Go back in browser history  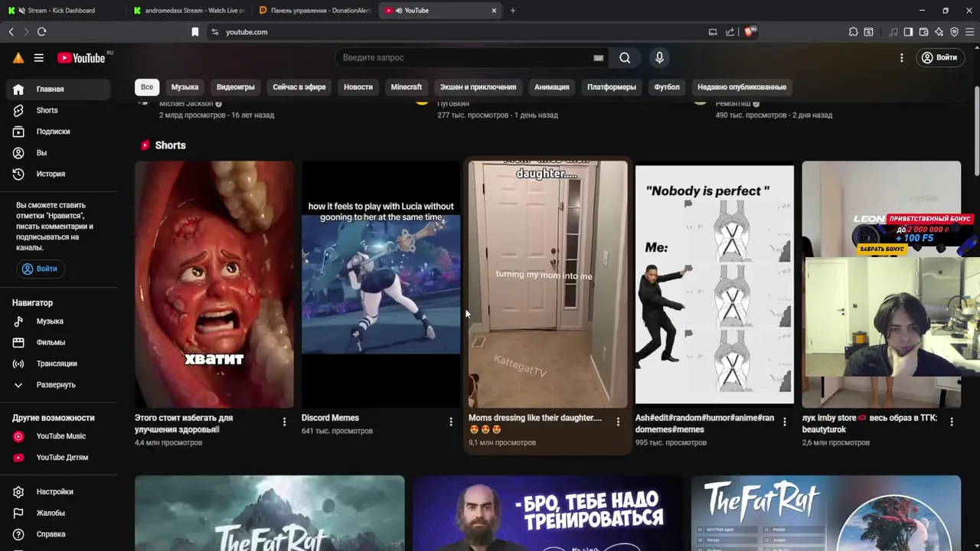[11, 31]
